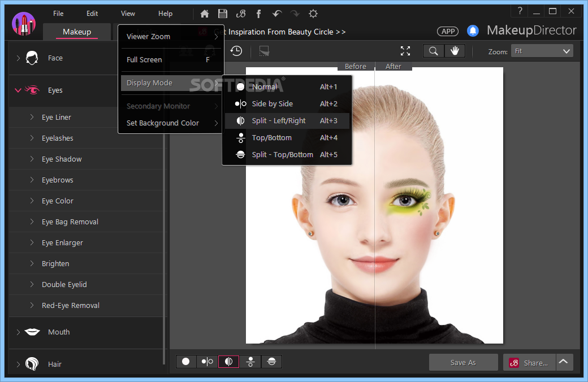Image resolution: width=588 pixels, height=382 pixels.
Task: Expand the up arrow beside Share
Action: click(564, 362)
